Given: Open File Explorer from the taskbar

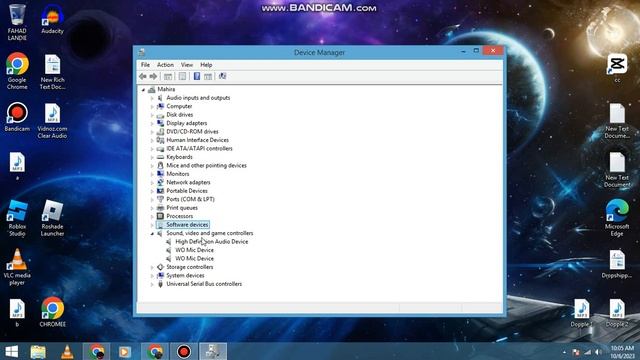Looking at the screenshot, I should [x=38, y=351].
